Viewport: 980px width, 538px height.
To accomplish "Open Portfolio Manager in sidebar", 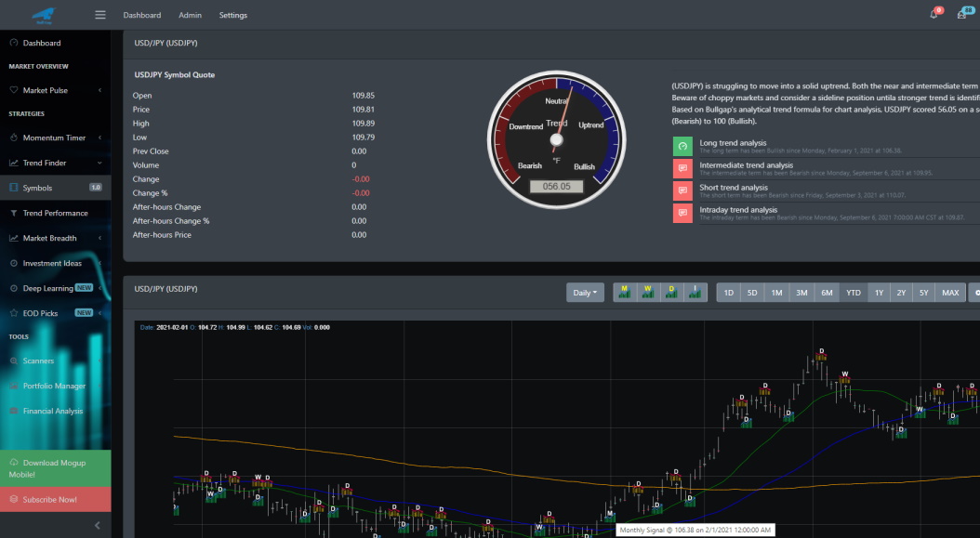I will pos(56,386).
